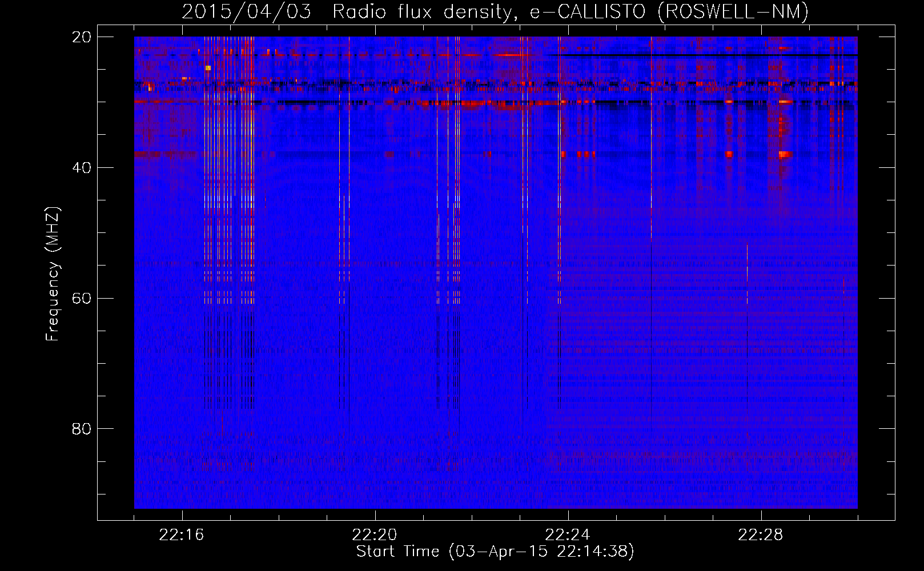Screen dimensions: 924x571
Task: Select the Frequency (MHZ) y-axis label
Action: (53, 274)
